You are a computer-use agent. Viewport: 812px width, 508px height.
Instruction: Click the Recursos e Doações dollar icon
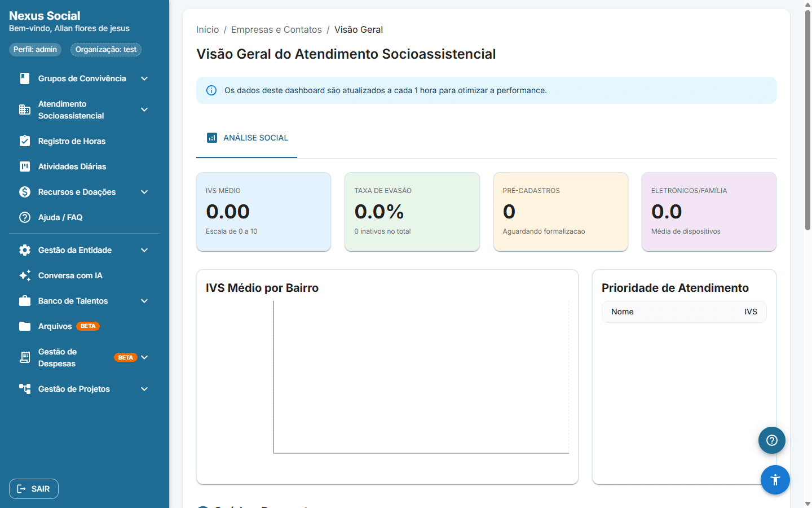tap(25, 192)
